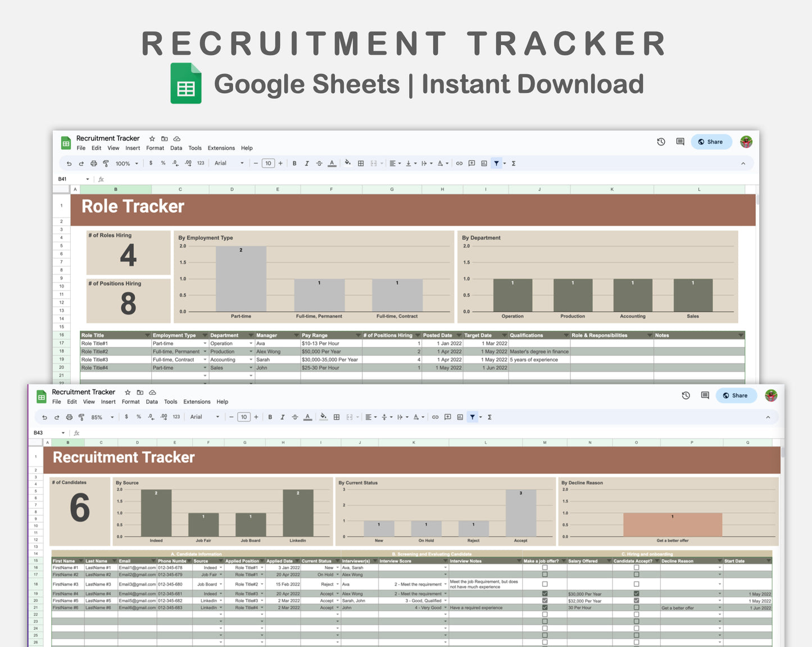Viewport: 812px width, 647px height.
Task: Open the Create a filter icon
Action: [472, 417]
